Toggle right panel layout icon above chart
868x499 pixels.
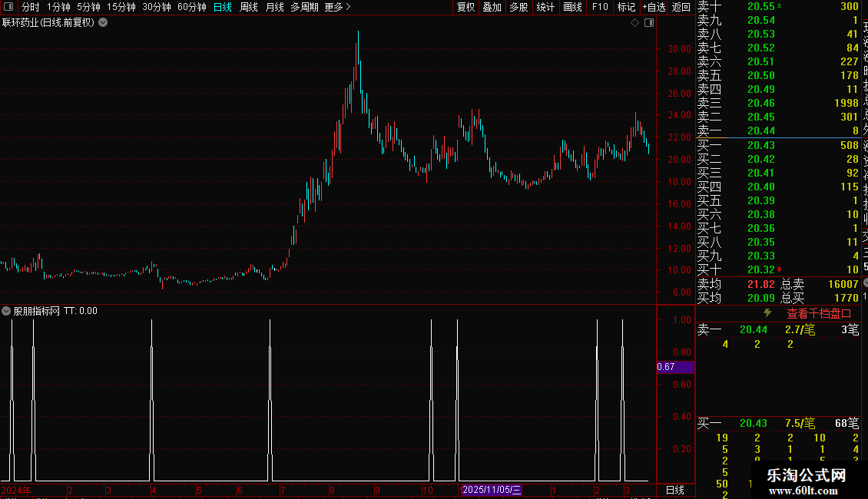(x=649, y=23)
